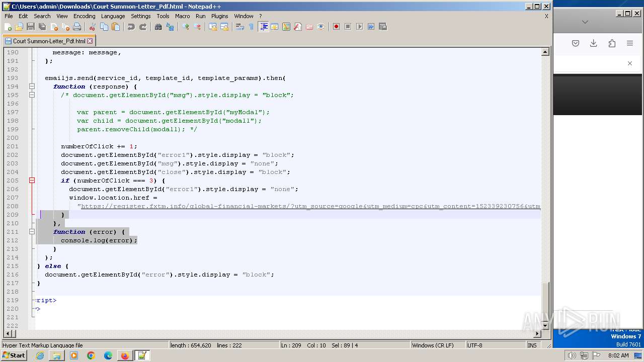Open the Macro menu

(x=182, y=16)
